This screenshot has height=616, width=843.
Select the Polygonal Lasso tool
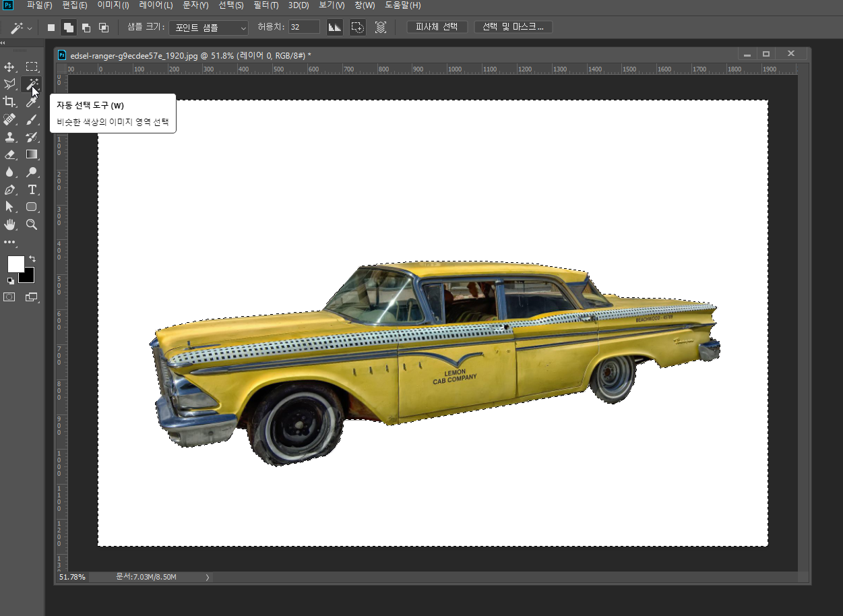[9, 84]
